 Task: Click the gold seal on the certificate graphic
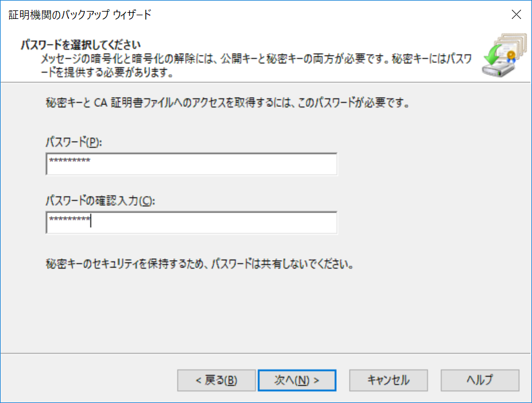[511, 56]
